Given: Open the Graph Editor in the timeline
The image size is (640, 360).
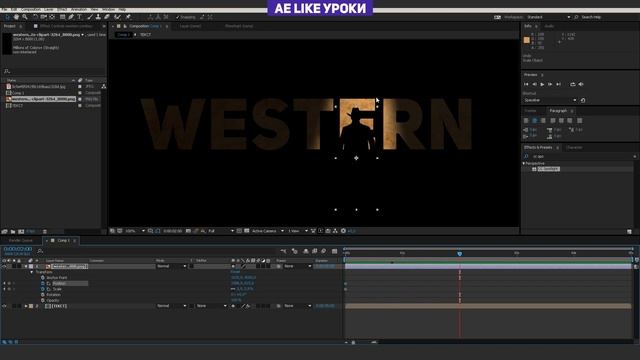Looking at the screenshot, I should coord(335,251).
